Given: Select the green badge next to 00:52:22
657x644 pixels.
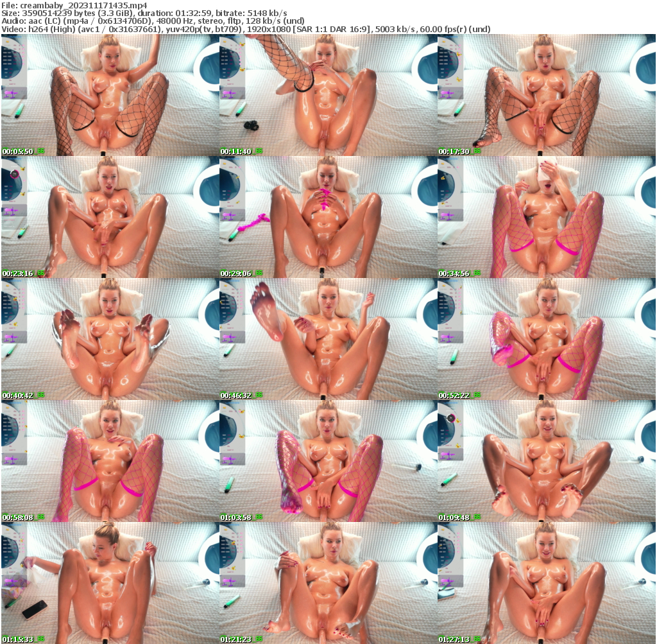Looking at the screenshot, I should tap(476, 394).
